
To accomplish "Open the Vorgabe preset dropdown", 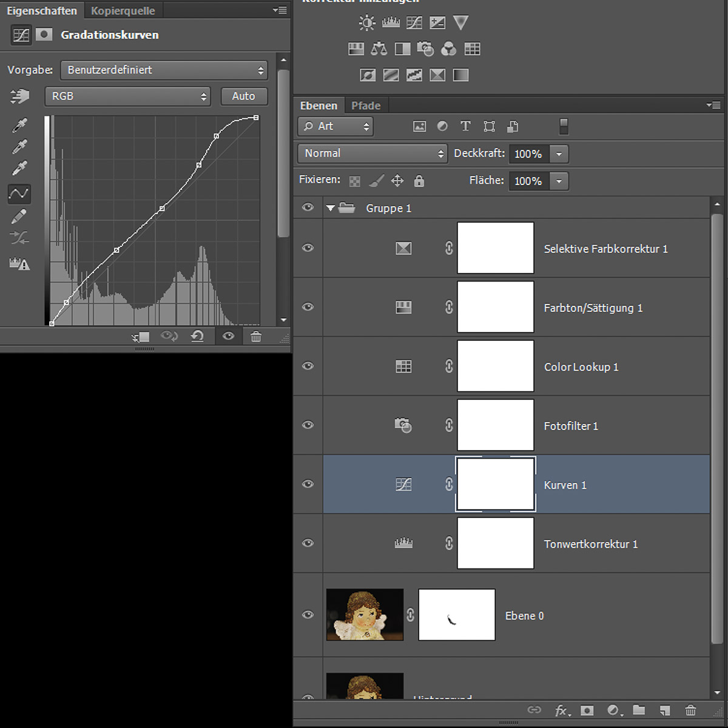I will [164, 70].
